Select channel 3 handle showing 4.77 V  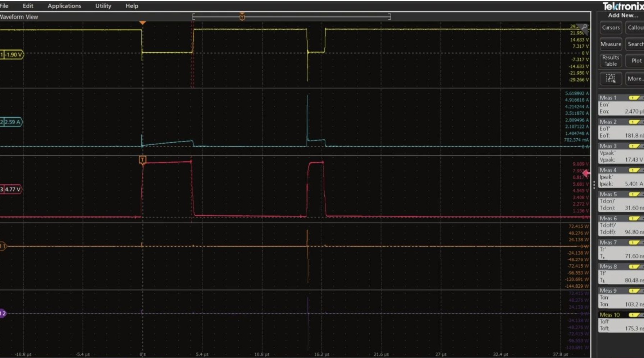click(11, 189)
